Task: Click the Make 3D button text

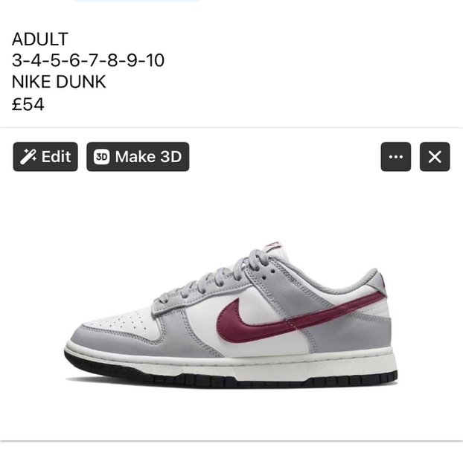Action: [148, 157]
